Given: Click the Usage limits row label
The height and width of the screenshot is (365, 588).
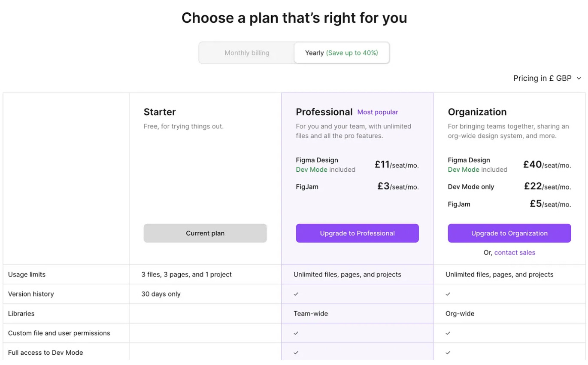Looking at the screenshot, I should tap(27, 274).
